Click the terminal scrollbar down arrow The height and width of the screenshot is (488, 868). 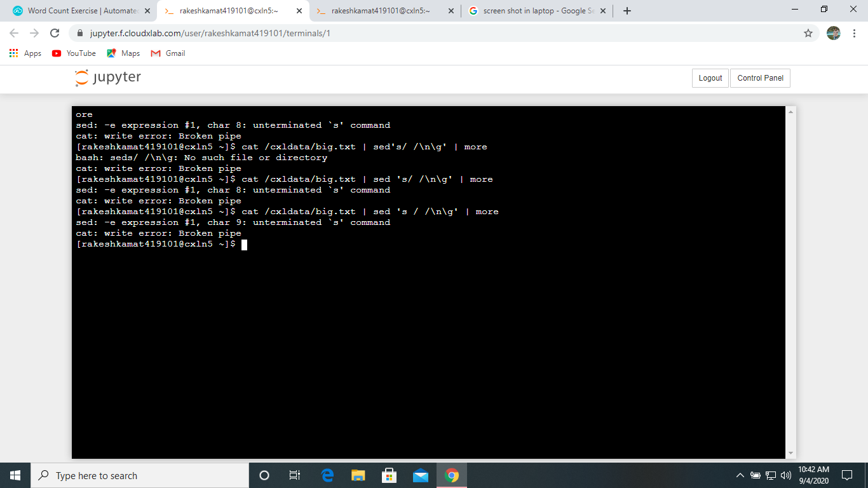(x=791, y=453)
